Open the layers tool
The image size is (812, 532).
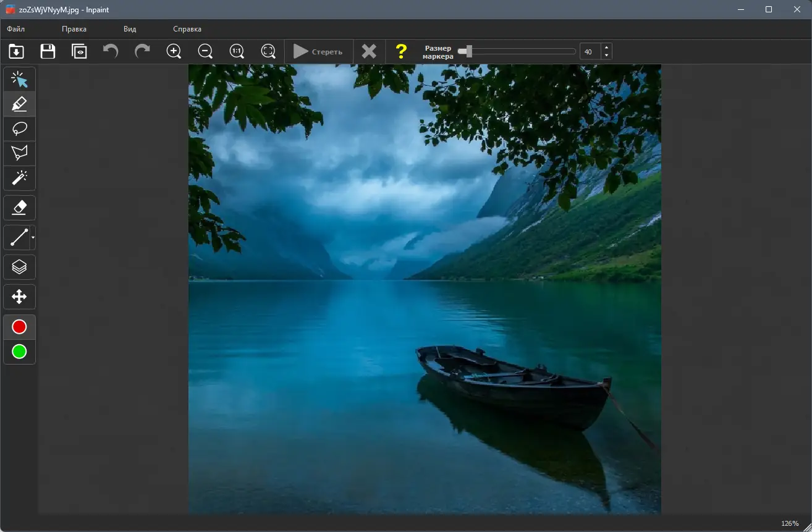[19, 268]
